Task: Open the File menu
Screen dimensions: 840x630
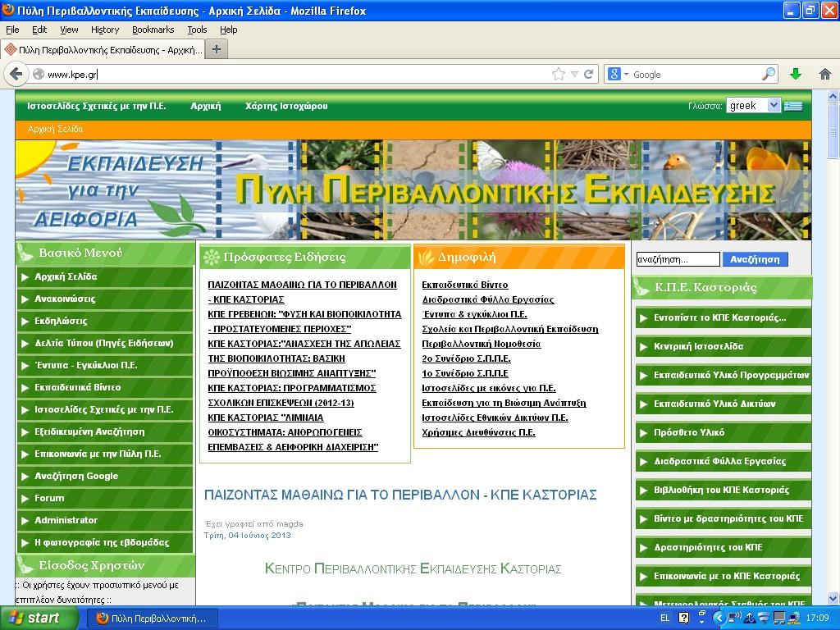Action: (12, 30)
